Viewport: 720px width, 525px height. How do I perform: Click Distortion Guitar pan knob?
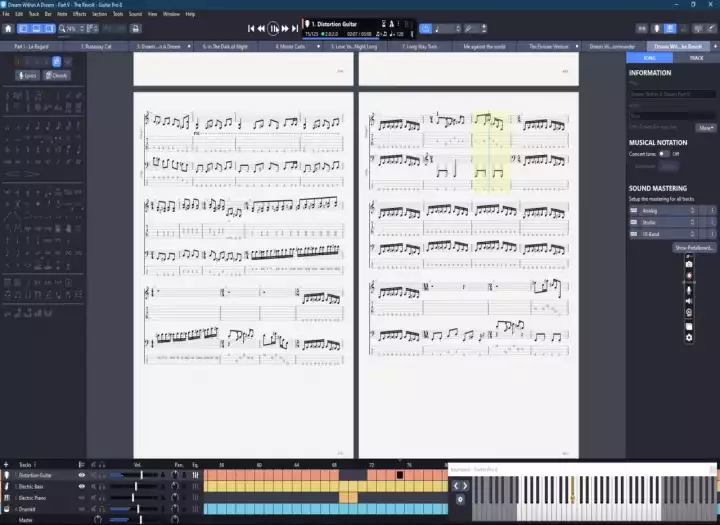click(x=175, y=475)
